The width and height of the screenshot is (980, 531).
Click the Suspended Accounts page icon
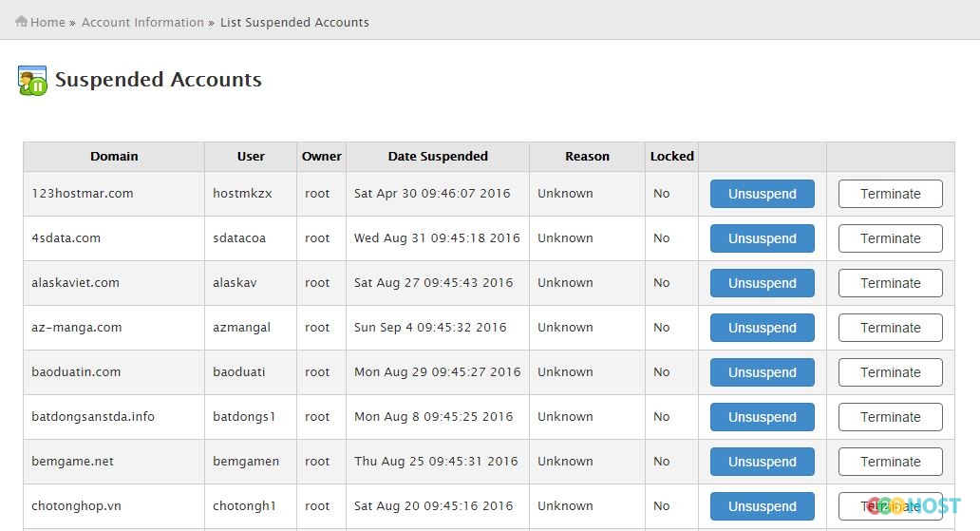tap(32, 81)
